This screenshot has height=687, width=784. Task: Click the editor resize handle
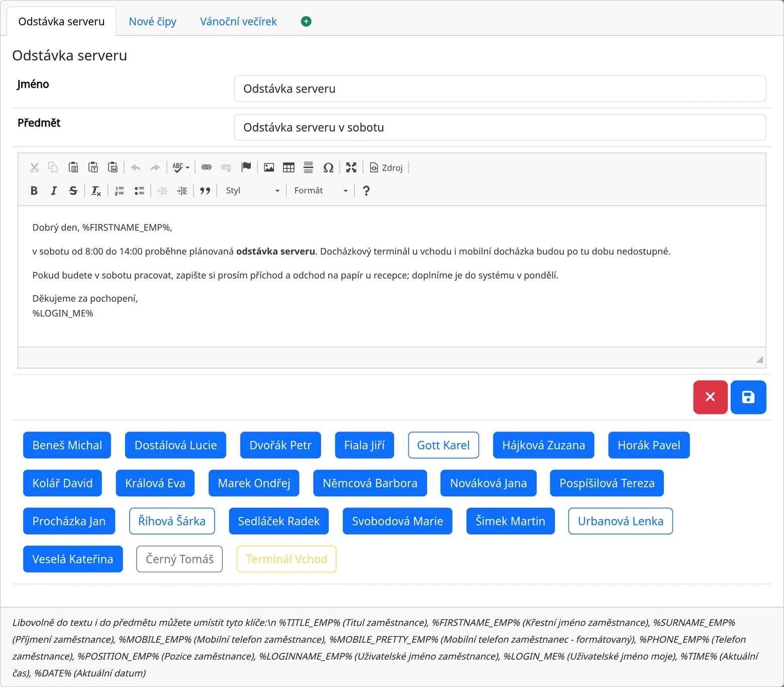point(759,359)
